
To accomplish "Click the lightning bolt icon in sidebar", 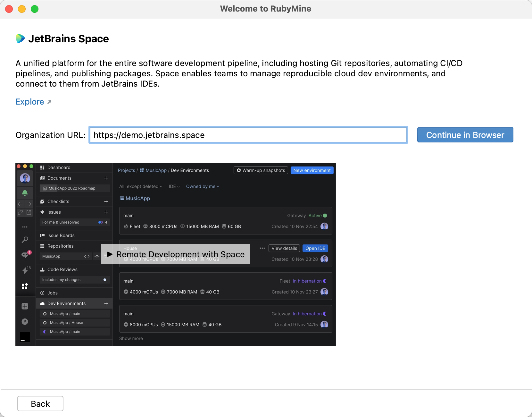I will [25, 270].
